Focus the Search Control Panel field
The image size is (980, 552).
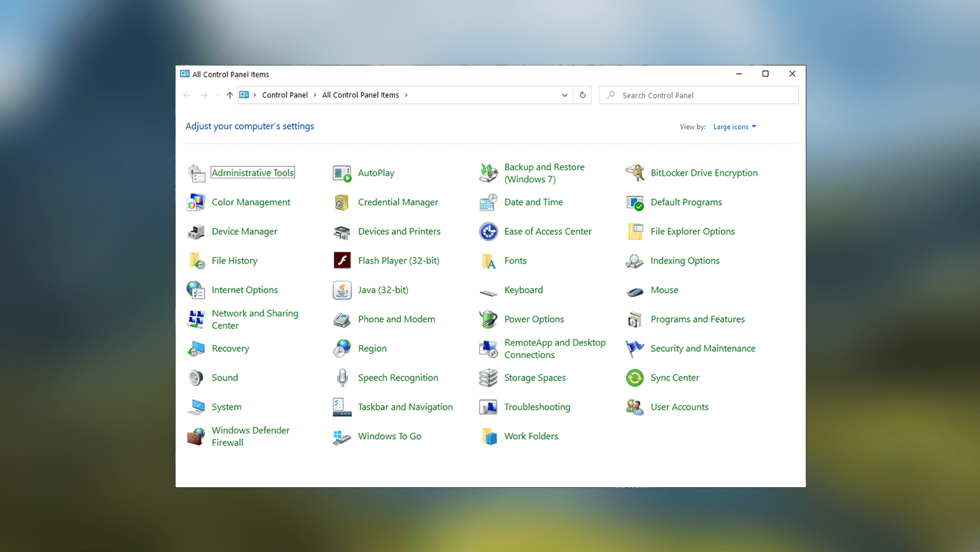coord(698,95)
